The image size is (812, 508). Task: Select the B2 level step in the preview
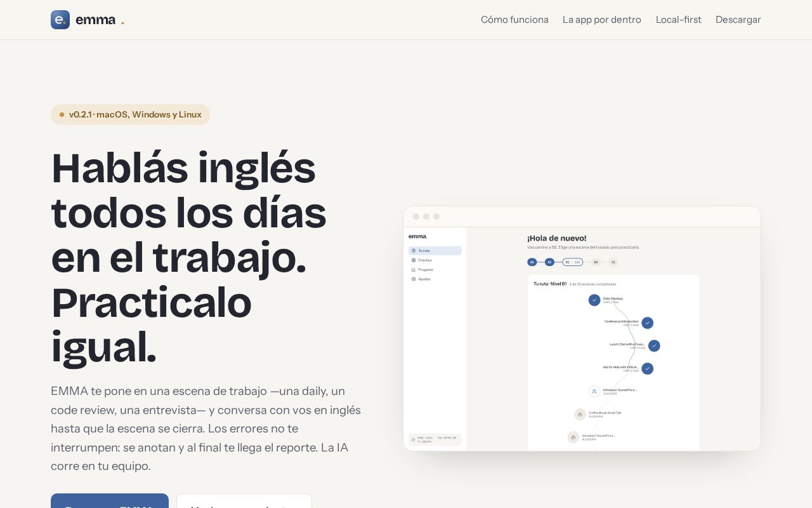pos(596,262)
